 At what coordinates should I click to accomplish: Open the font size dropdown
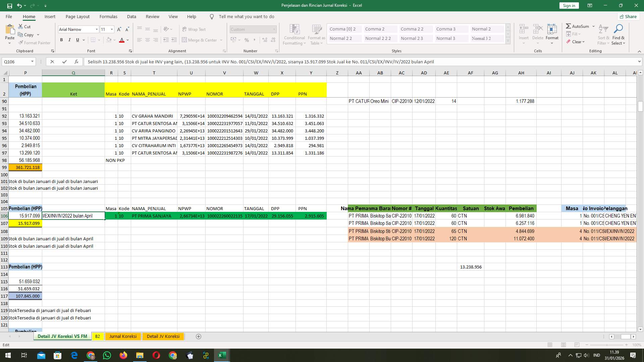point(112,29)
